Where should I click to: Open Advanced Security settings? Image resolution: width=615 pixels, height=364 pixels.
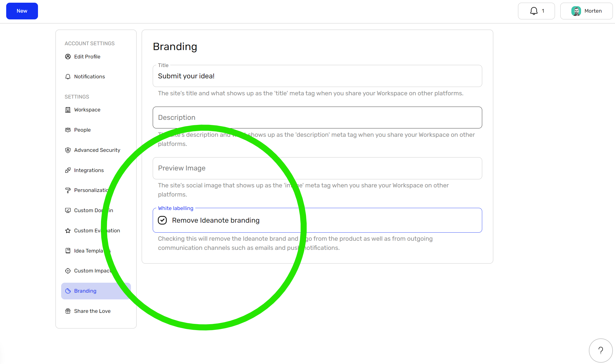tap(96, 150)
